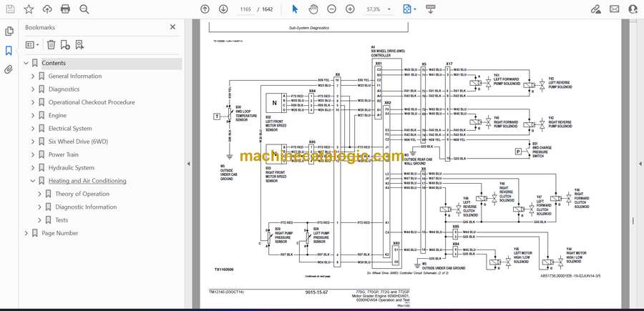Click the upload to cloud icon
This screenshot has height=311, width=644.
click(x=47, y=9)
